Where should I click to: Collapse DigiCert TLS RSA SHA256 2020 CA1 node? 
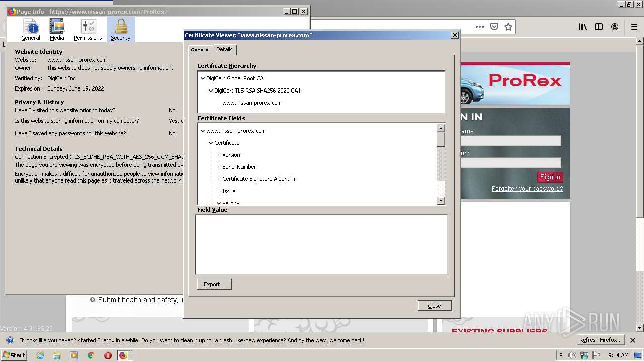coord(210,90)
